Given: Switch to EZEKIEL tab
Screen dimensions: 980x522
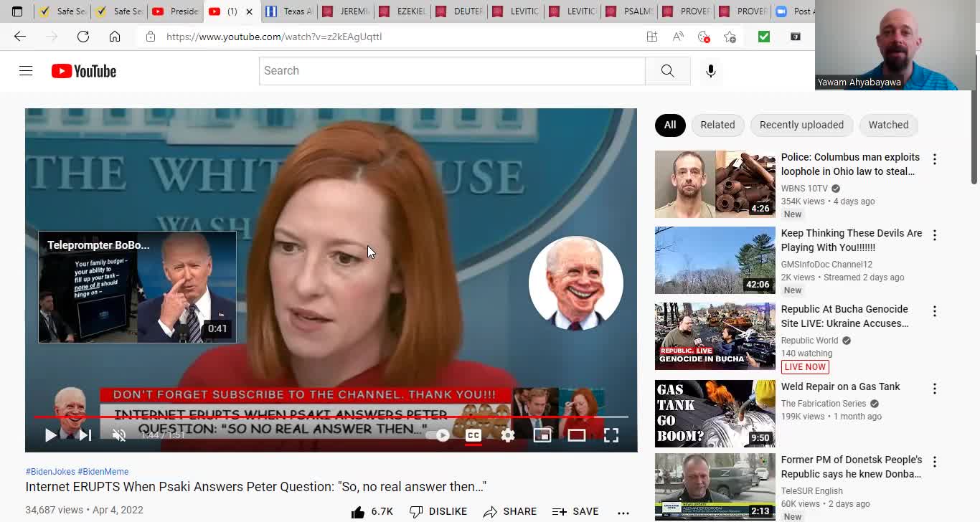Looking at the screenshot, I should tap(402, 11).
